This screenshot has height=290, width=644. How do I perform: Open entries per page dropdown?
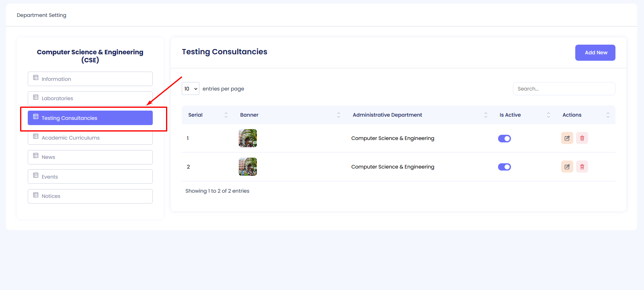[x=190, y=89]
